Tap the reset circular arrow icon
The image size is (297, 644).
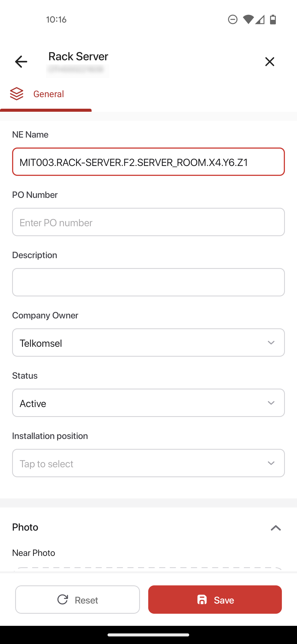[x=63, y=599]
